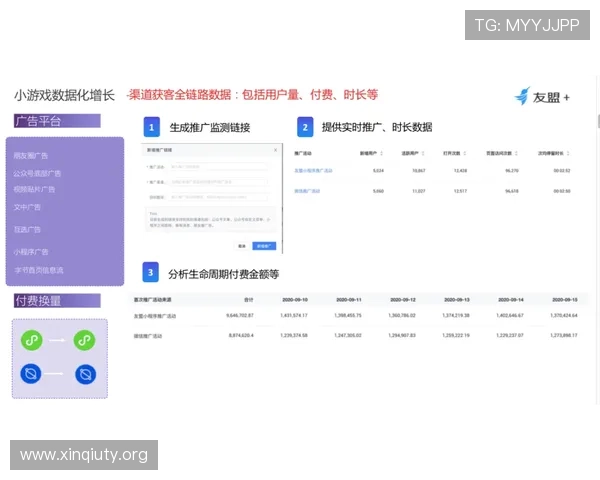Click 微信推广活动 row in lifecycle payment table
This screenshot has height=480, width=600.
pyautogui.click(x=148, y=336)
